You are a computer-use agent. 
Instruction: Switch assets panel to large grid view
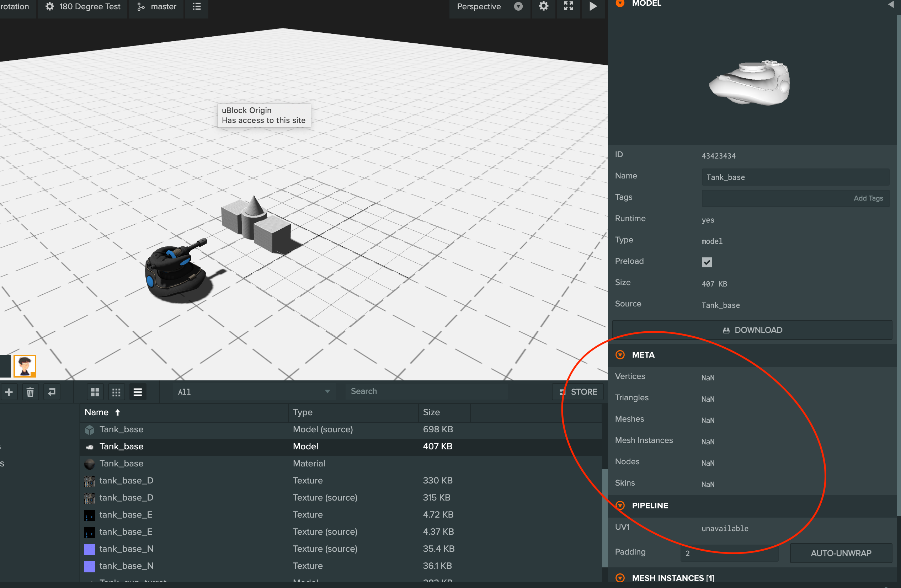(95, 391)
